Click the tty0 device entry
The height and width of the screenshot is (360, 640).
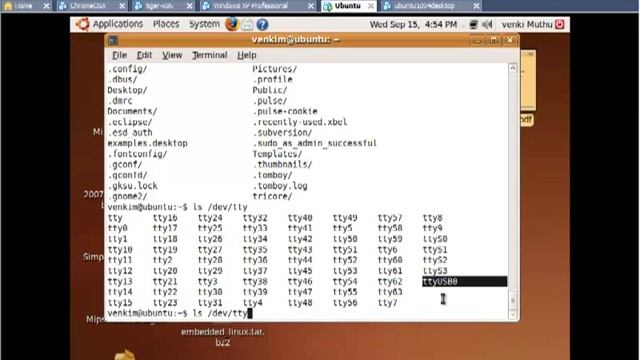[118, 228]
